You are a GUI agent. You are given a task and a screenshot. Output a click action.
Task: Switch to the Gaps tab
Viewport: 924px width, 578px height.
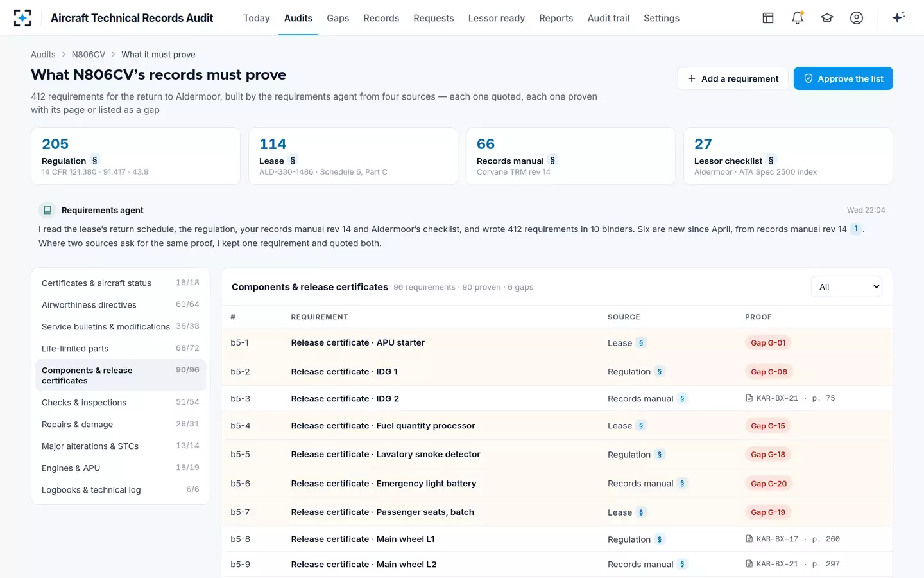(338, 18)
